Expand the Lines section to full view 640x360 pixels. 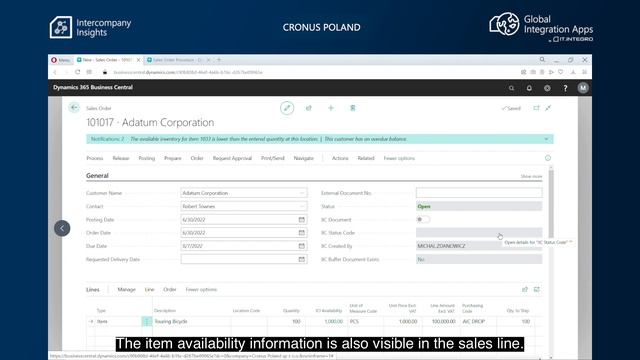point(537,289)
